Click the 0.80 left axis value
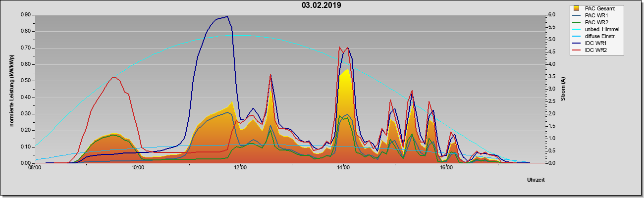The width and height of the screenshot is (644, 198). [25, 31]
